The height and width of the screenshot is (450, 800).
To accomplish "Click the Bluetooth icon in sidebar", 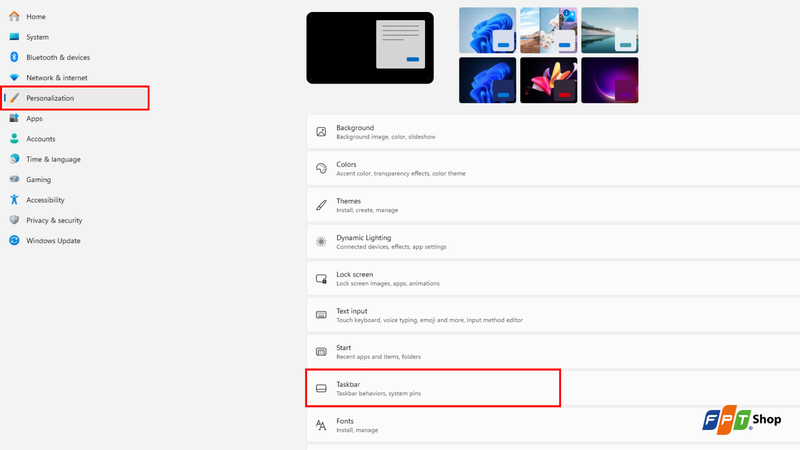I will pos(14,57).
